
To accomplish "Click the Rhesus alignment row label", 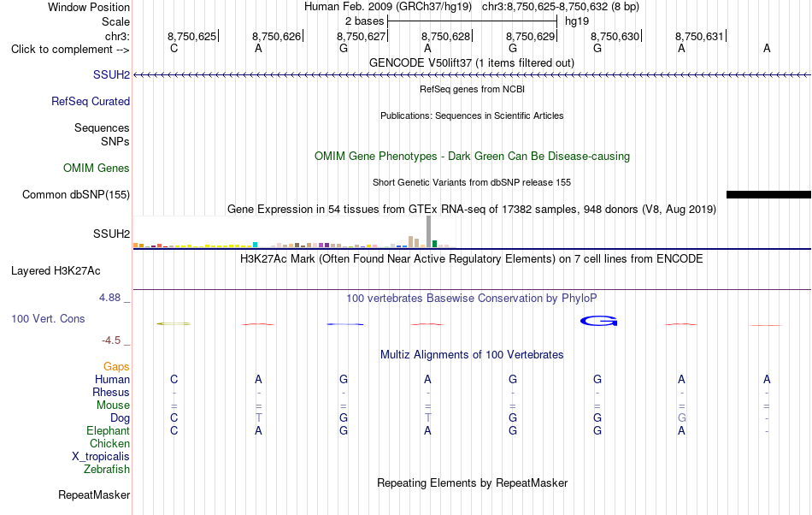I will pyautogui.click(x=111, y=392).
